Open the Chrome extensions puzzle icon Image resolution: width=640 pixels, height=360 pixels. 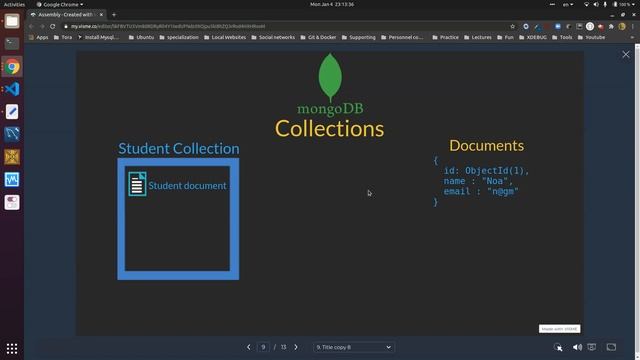pyautogui.click(x=611, y=26)
